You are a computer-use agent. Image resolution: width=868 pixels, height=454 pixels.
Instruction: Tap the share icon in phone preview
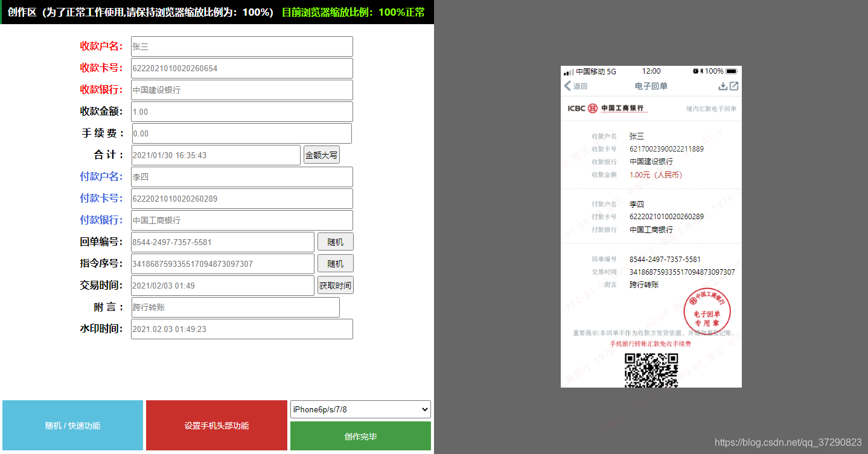coord(734,86)
